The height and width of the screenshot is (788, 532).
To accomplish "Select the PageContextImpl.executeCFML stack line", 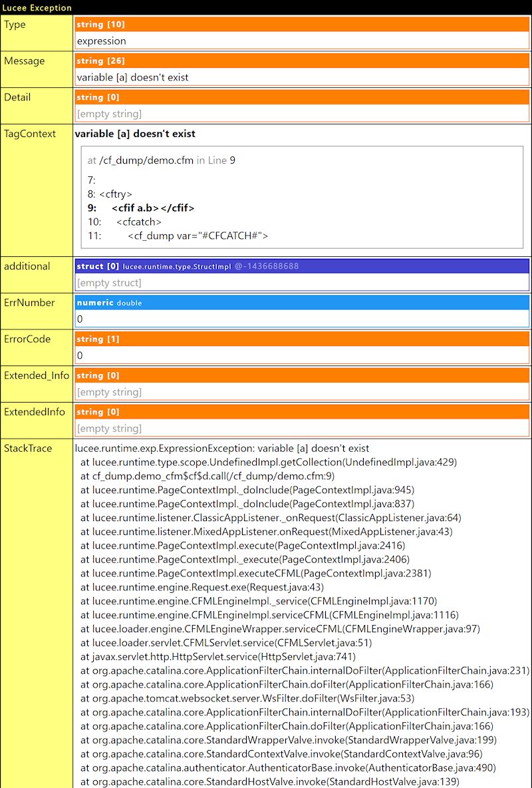I will coord(256,574).
